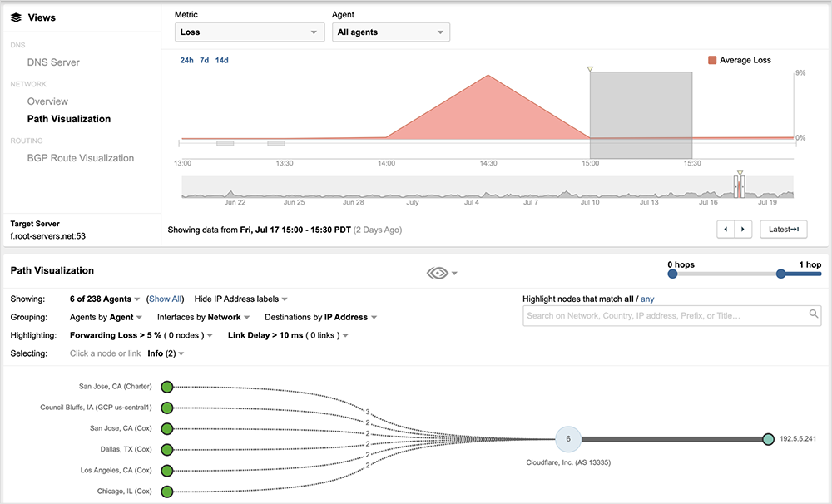Click the Cloudflare node labeled 6

(567, 439)
